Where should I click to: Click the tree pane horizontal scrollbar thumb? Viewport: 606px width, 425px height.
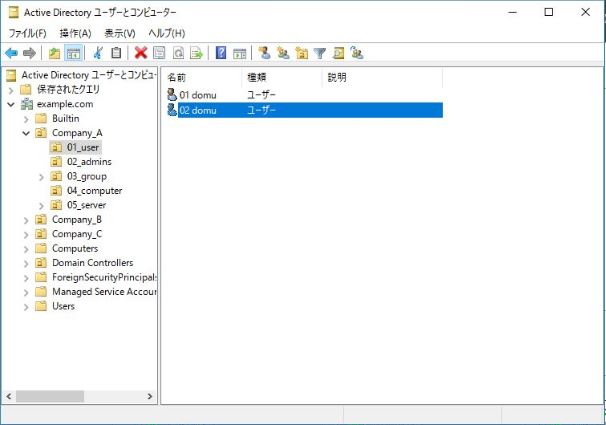(x=50, y=396)
